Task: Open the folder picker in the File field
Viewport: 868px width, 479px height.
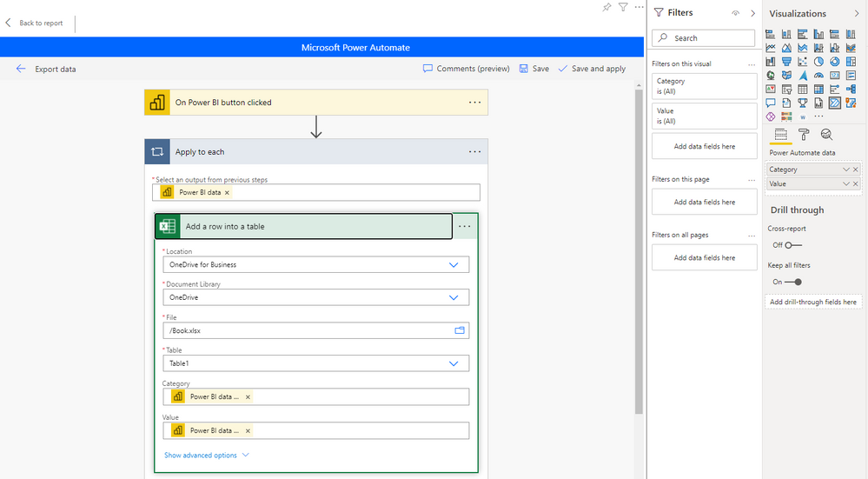Action: (460, 330)
